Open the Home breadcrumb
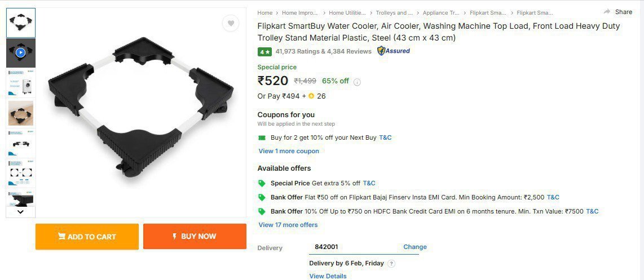644x280 pixels. [265, 12]
